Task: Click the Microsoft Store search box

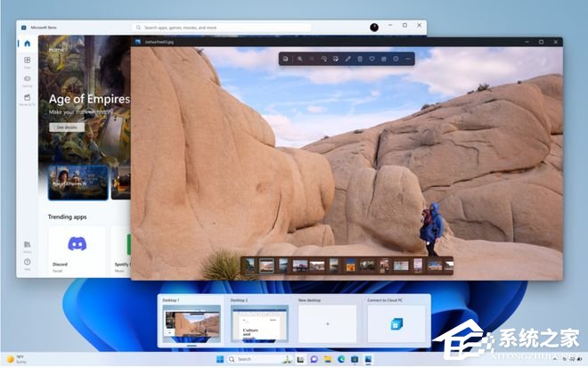Action: [x=222, y=28]
